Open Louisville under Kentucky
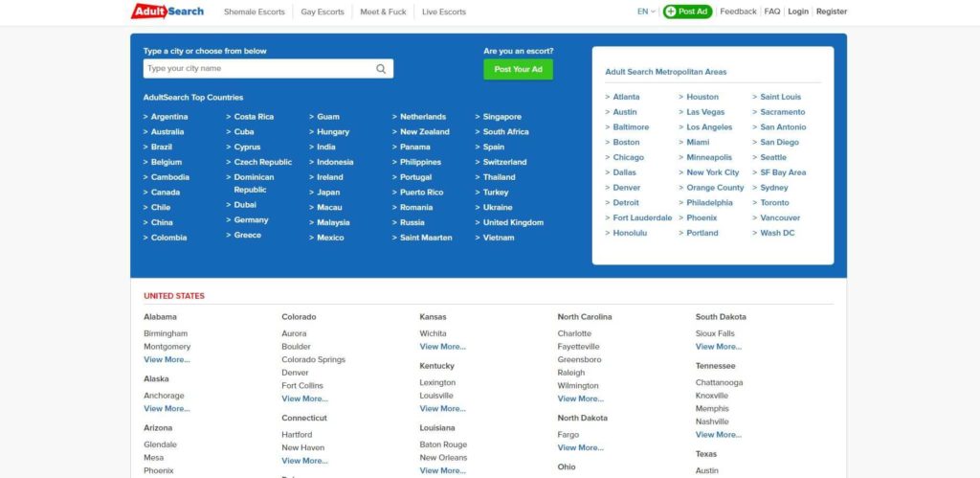The image size is (980, 478). click(436, 396)
